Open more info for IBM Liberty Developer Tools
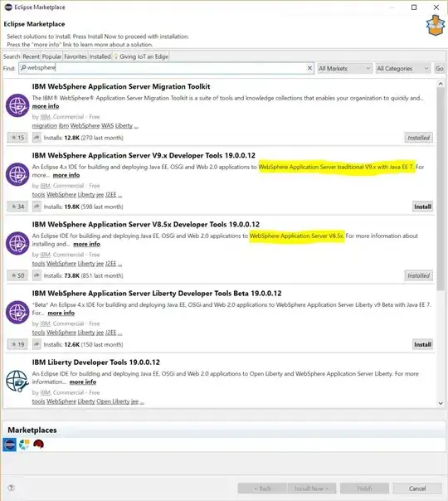The image size is (448, 501). click(83, 382)
